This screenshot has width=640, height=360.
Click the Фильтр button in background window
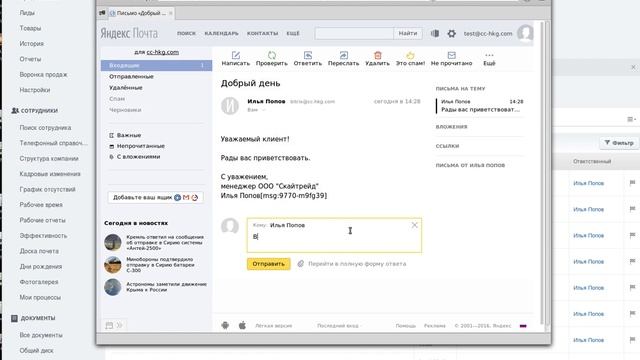coord(619,143)
